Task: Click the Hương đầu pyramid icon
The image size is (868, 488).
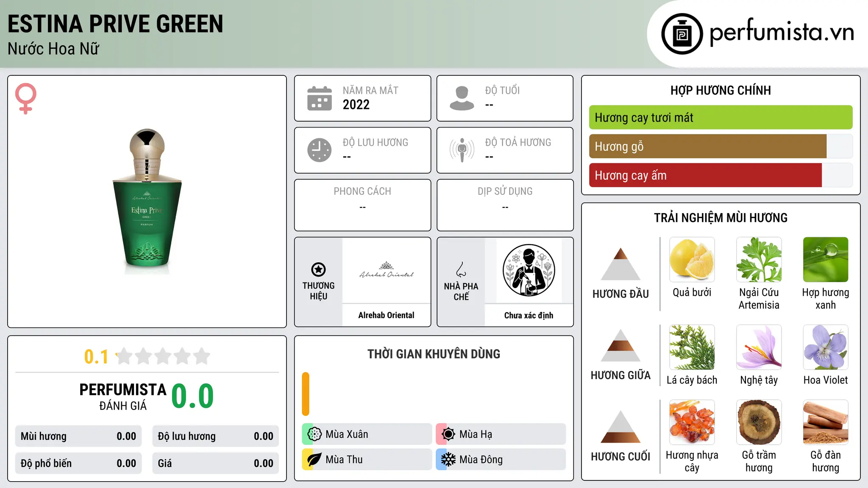Action: 621,263
